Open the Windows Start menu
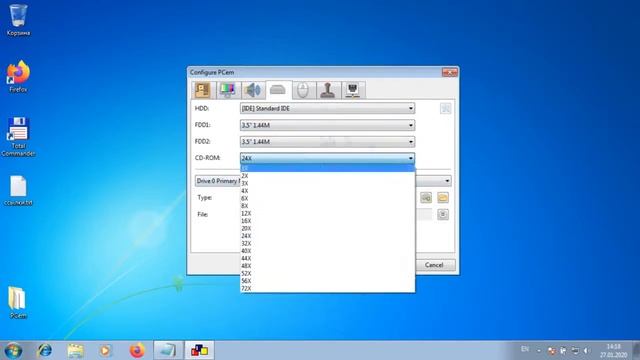The width and height of the screenshot is (640, 360). (13, 351)
